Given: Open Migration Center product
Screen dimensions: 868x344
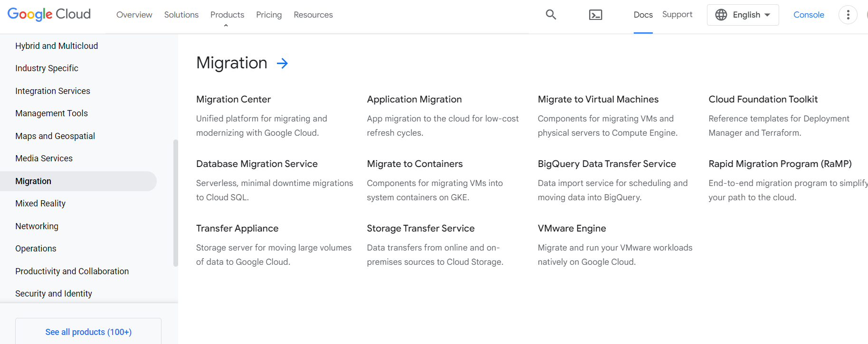Looking at the screenshot, I should point(233,99).
